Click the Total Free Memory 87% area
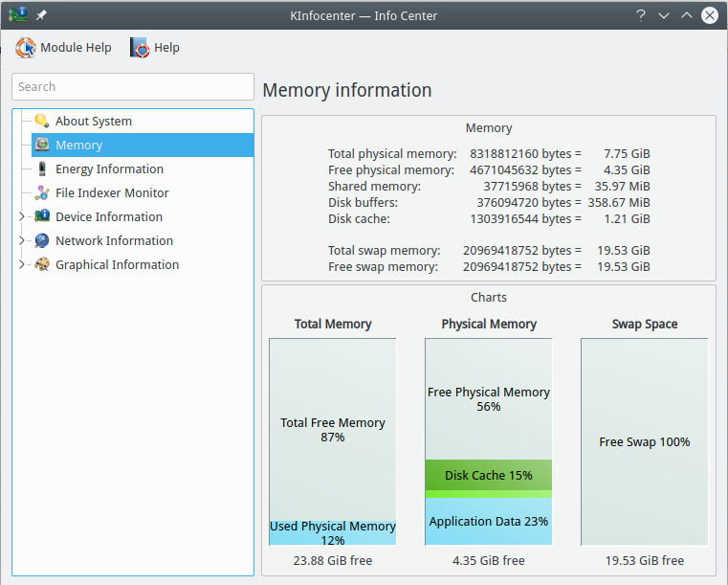The image size is (728, 585). [332, 430]
